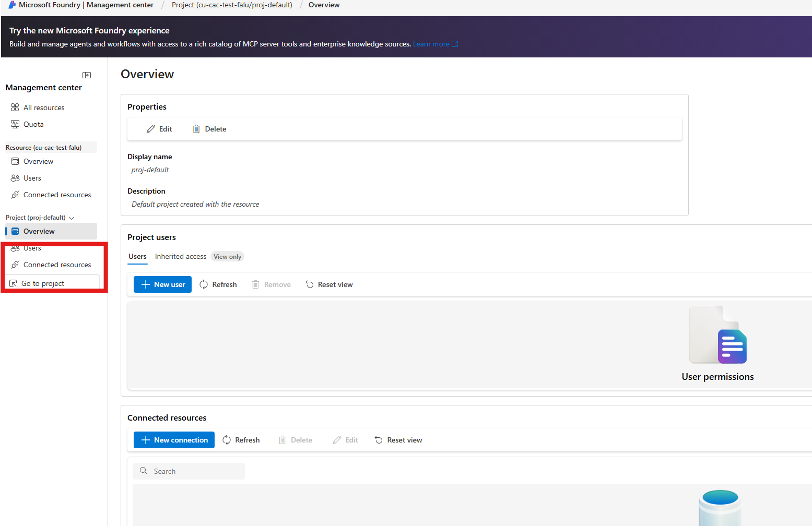Screen dimensions: 812x526
Task: Open Connected resources under Project (proj-default)
Action: pyautogui.click(x=51, y=265)
